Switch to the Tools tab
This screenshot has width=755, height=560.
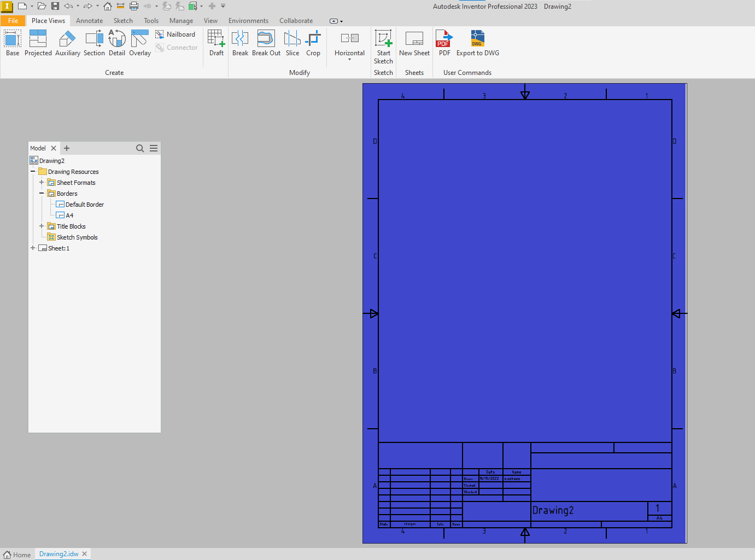151,21
